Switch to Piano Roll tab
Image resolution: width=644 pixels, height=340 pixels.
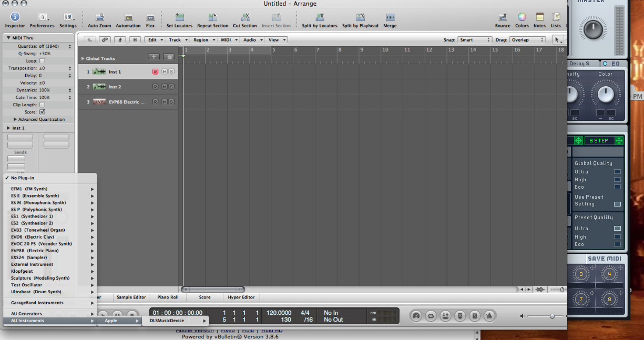[x=168, y=297]
